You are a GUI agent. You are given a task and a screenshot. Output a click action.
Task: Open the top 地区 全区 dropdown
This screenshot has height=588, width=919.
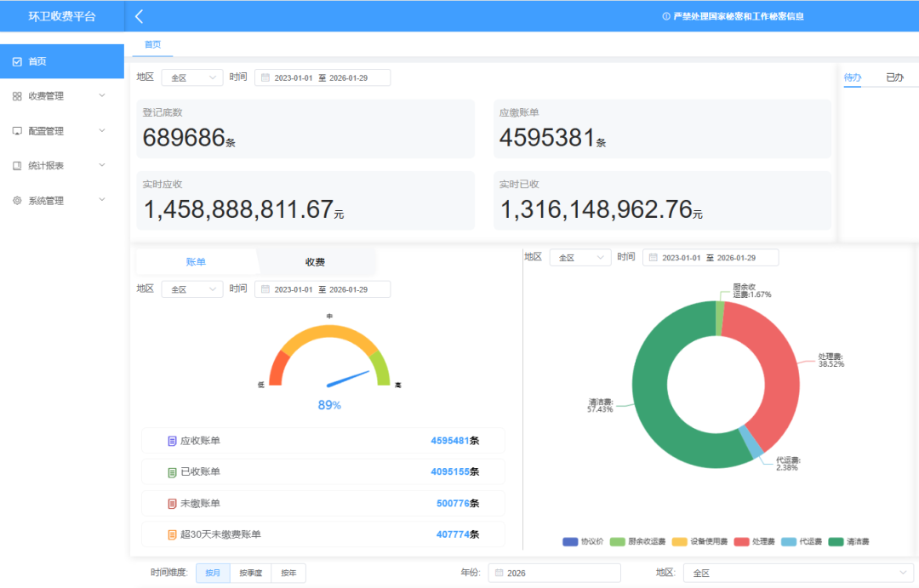191,77
